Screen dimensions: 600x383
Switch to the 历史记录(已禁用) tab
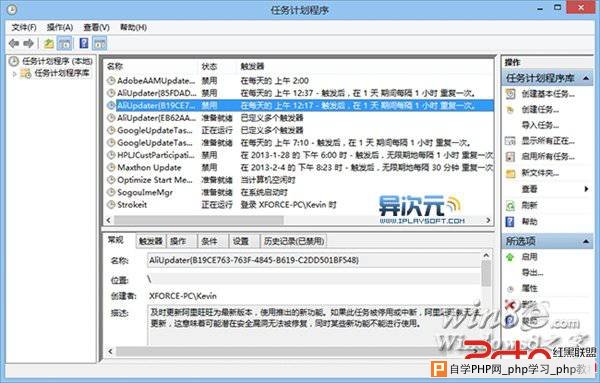click(x=293, y=241)
